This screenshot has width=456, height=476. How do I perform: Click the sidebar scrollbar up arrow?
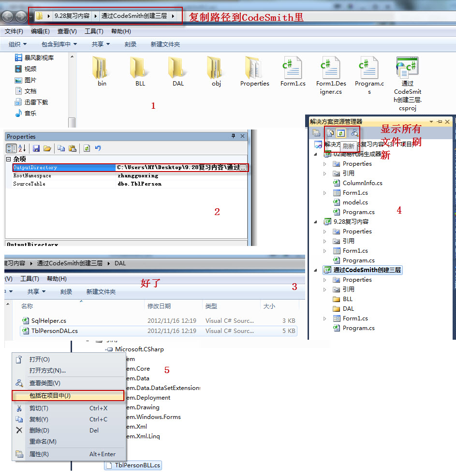coord(72,57)
